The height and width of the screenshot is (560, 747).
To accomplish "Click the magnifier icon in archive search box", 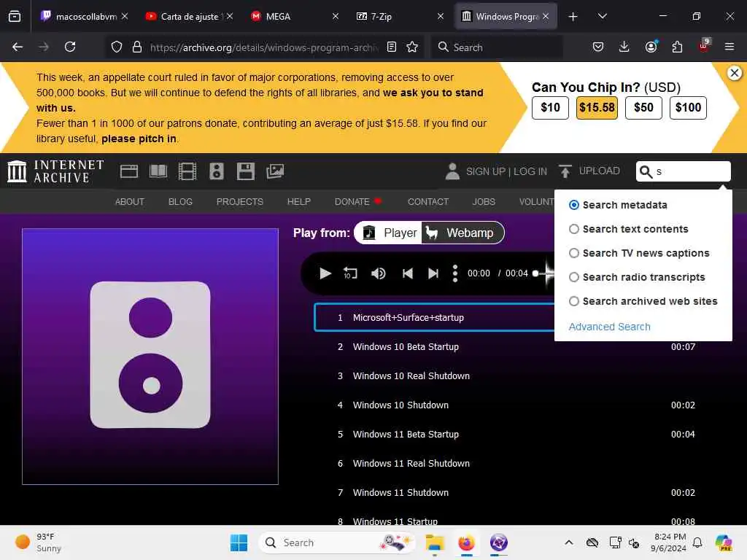I will (x=646, y=171).
